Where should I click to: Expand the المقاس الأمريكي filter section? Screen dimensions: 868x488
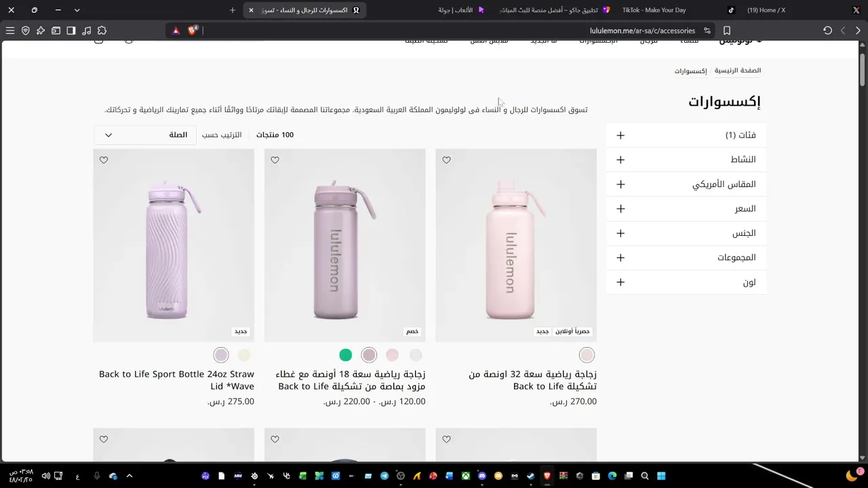(x=686, y=184)
